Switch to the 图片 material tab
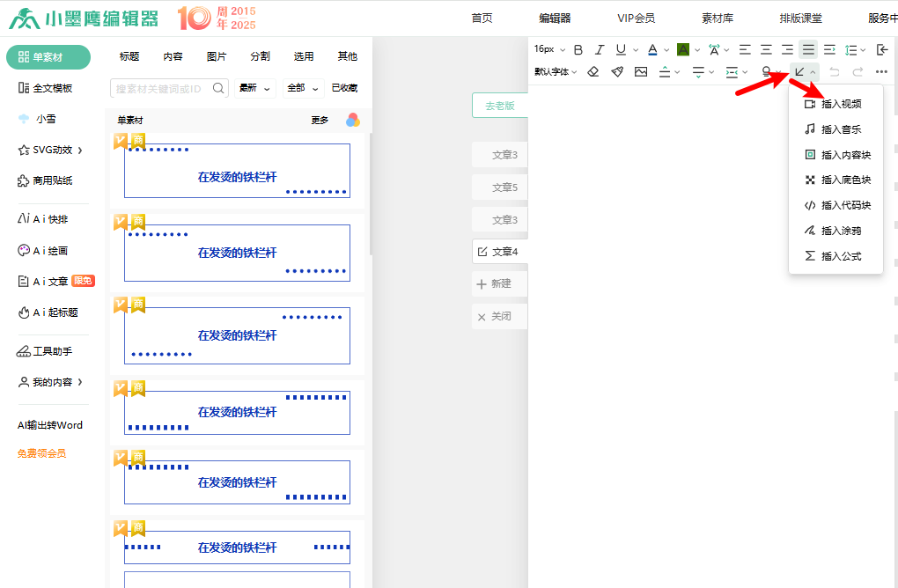 tap(217, 56)
